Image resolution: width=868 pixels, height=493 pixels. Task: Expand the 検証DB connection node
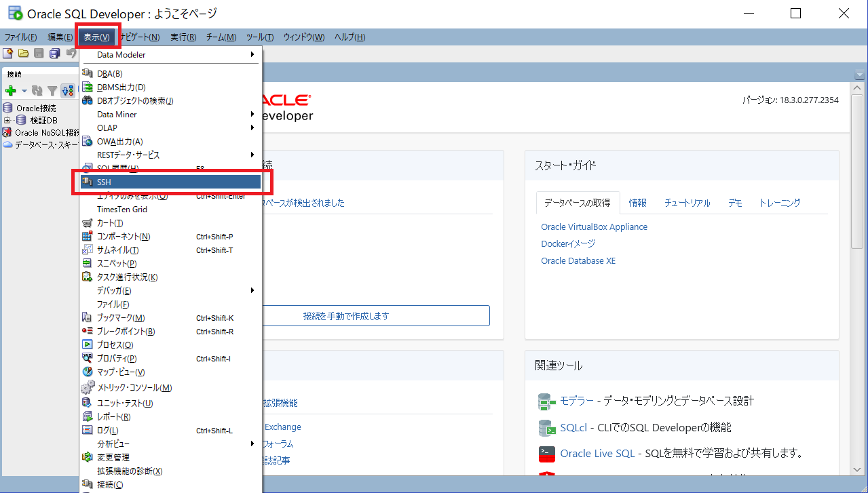coord(7,120)
